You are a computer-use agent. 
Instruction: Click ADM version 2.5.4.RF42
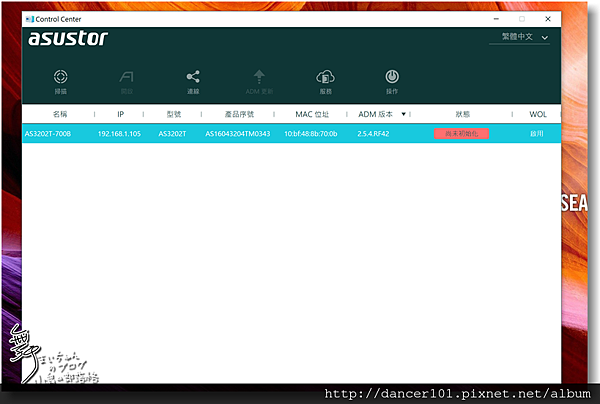(373, 134)
